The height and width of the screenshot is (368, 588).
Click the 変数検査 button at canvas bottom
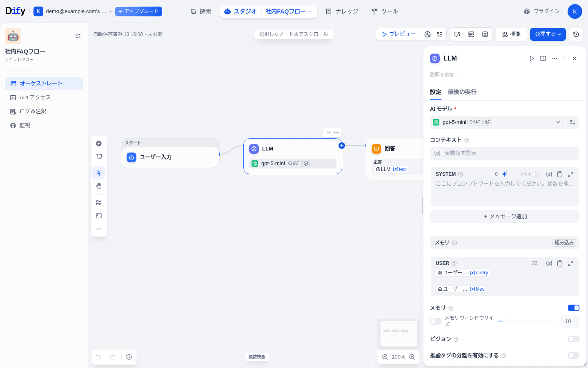click(257, 357)
